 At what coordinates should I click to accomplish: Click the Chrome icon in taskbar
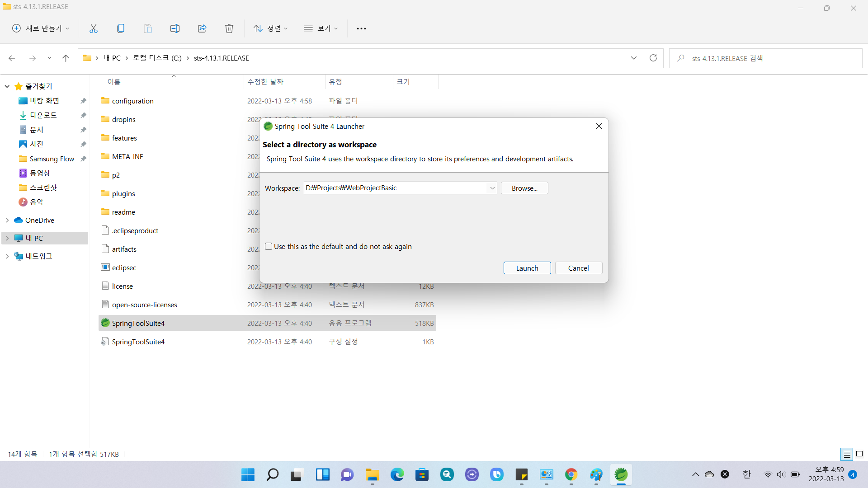(x=571, y=474)
